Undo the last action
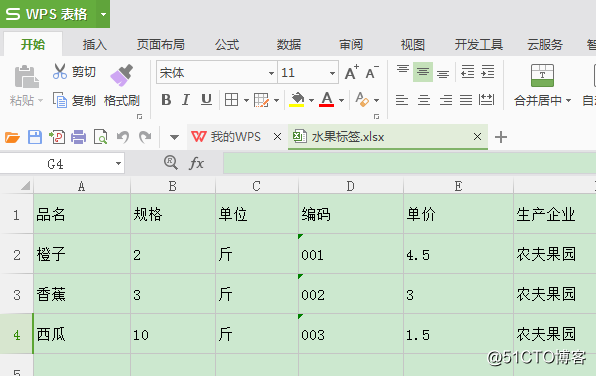 point(123,137)
